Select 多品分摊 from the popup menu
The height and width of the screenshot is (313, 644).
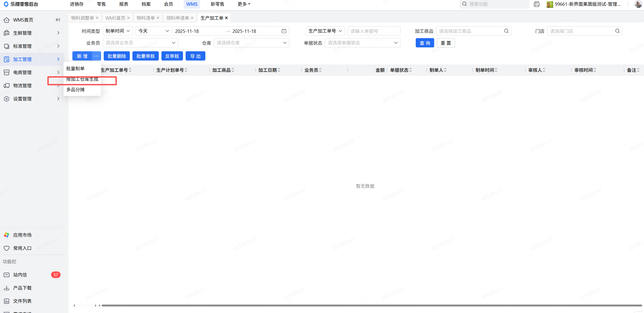pos(76,89)
